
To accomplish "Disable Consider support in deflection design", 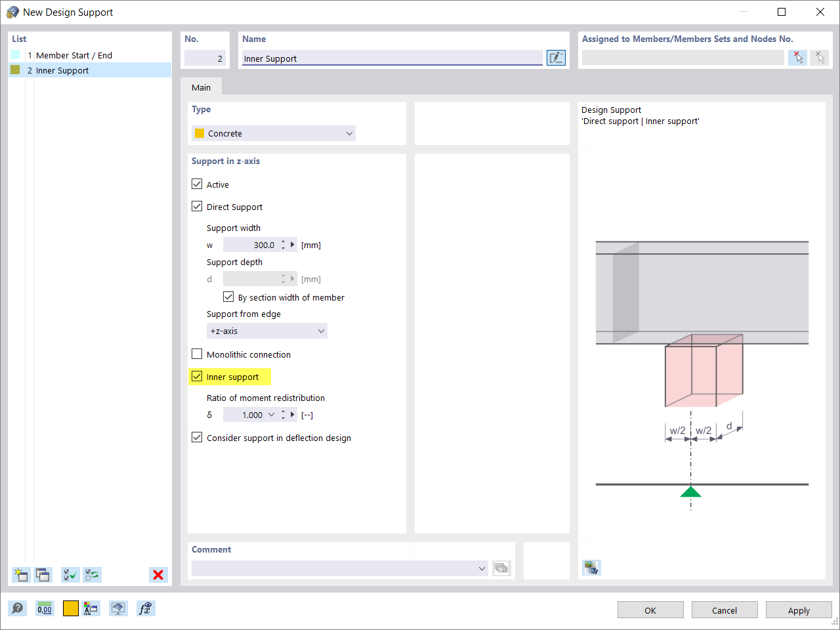I will pyautogui.click(x=197, y=437).
